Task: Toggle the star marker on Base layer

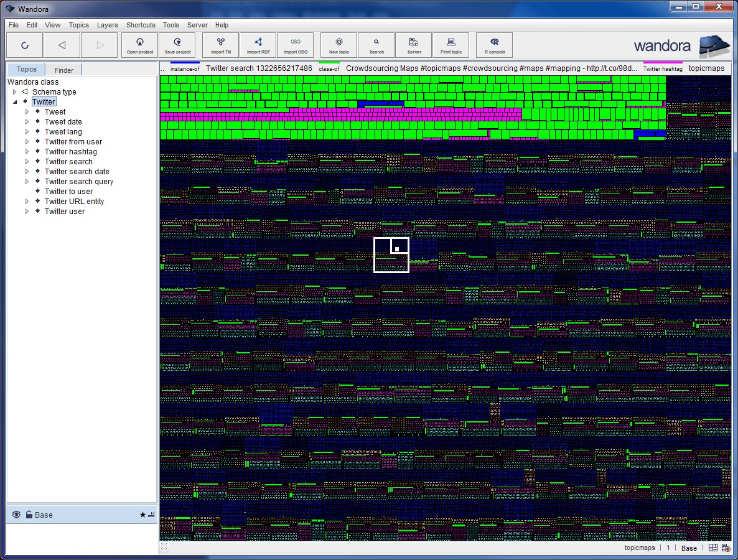Action: [142, 515]
